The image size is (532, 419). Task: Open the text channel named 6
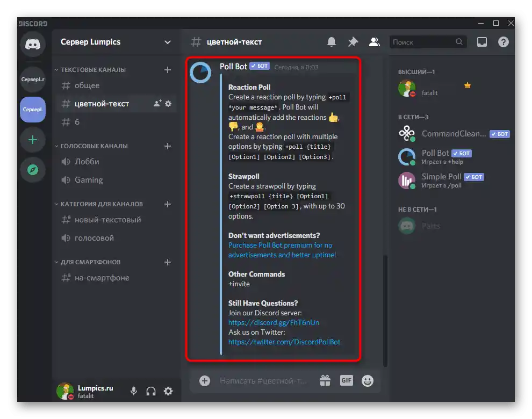point(116,122)
